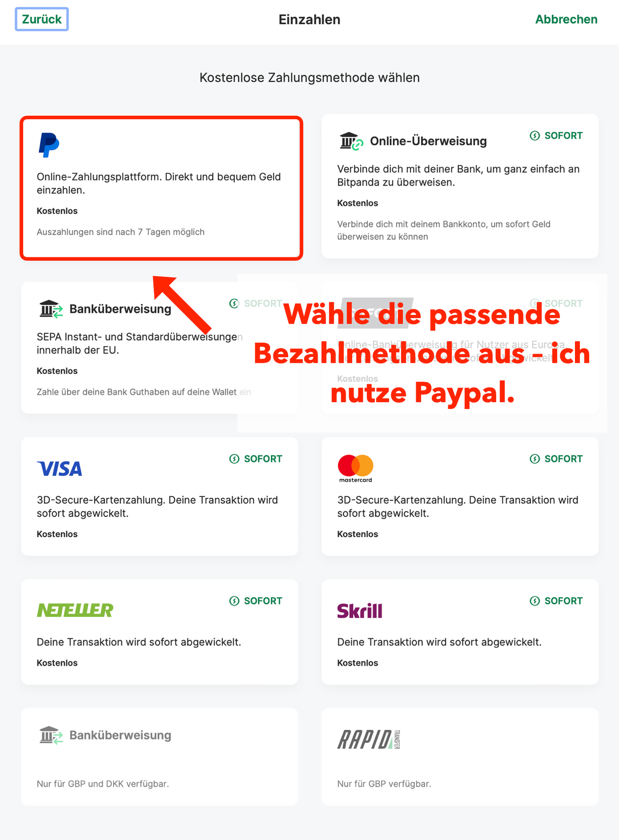The height and width of the screenshot is (840, 619).
Task: Choose the VISA logo
Action: click(x=59, y=468)
